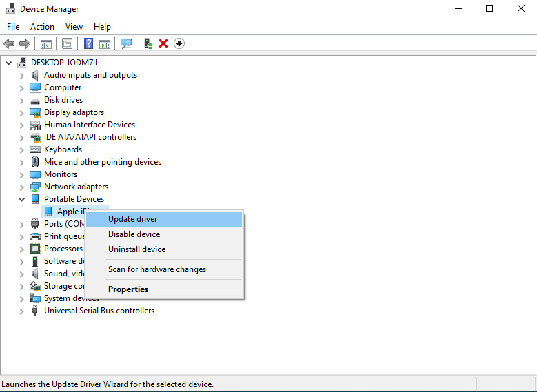Expand Audio inputs and outputs category
537x392 pixels.
(x=22, y=76)
